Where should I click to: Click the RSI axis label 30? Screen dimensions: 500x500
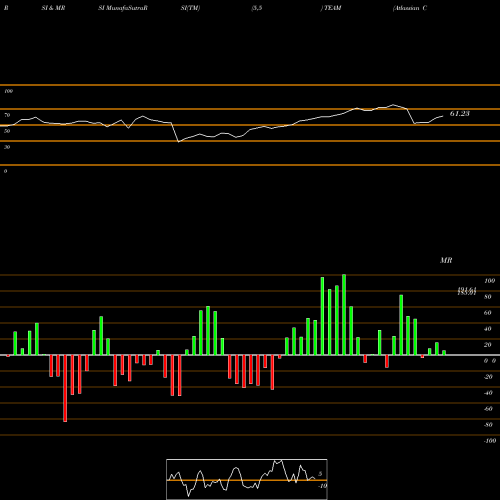[x=7, y=147]
